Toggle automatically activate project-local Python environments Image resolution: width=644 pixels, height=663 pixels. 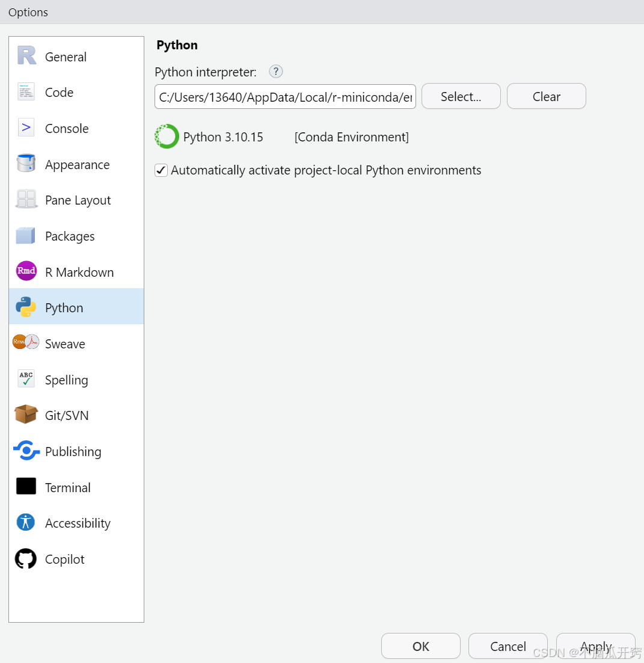pyautogui.click(x=161, y=170)
